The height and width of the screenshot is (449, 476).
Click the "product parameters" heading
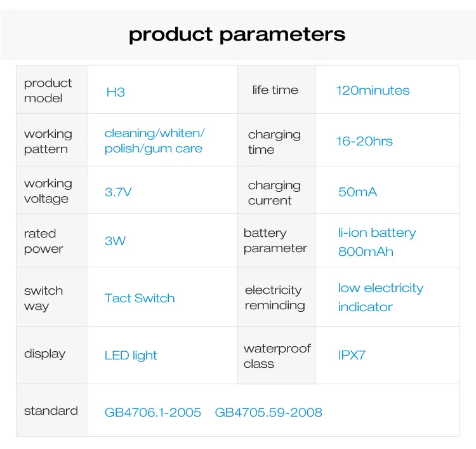click(x=237, y=34)
